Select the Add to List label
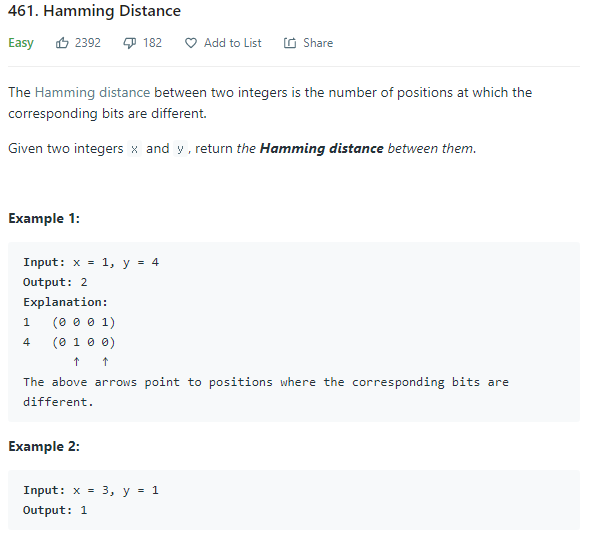The height and width of the screenshot is (552, 589). (x=233, y=43)
